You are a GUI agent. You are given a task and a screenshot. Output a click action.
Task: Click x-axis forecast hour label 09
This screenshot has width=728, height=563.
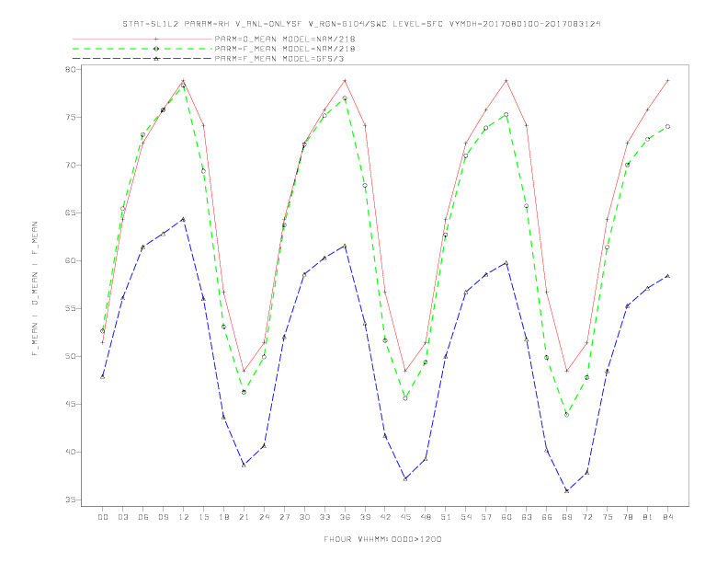point(163,517)
